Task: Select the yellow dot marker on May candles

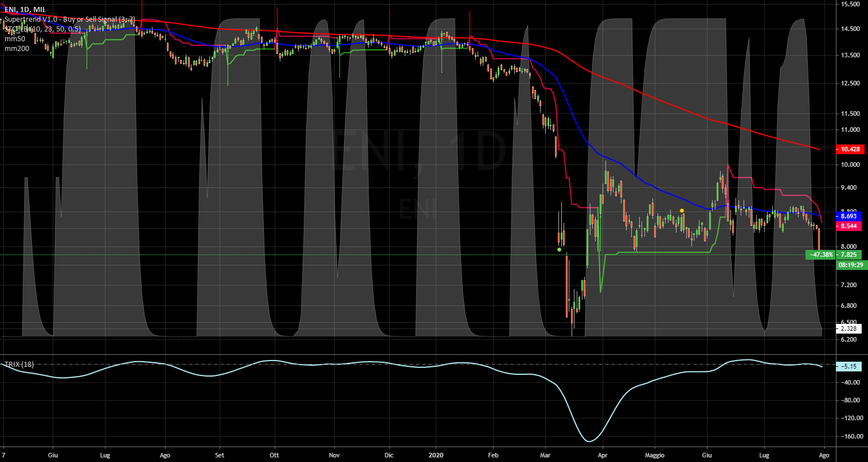Action: 682,210
